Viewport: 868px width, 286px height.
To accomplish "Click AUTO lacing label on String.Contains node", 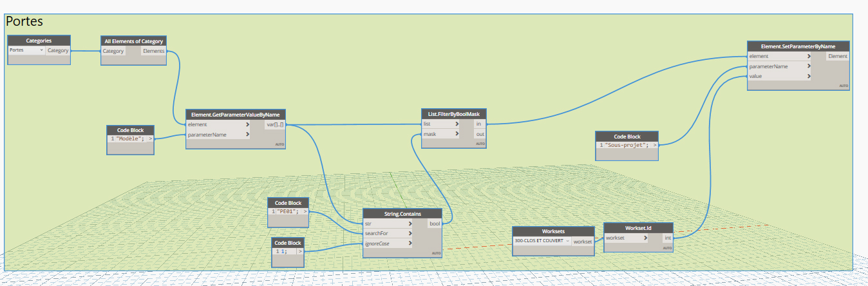I will pyautogui.click(x=437, y=253).
